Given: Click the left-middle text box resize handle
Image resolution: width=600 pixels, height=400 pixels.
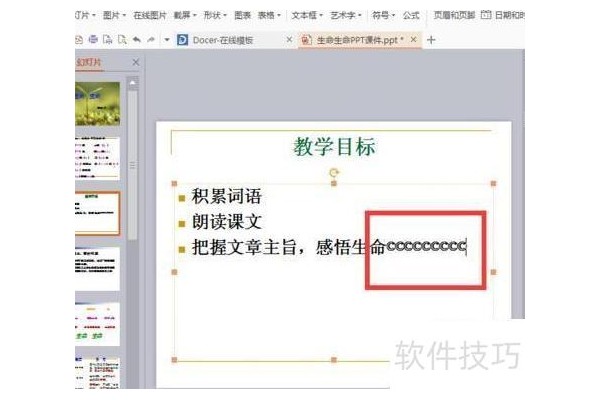Looking at the screenshot, I should click(174, 272).
